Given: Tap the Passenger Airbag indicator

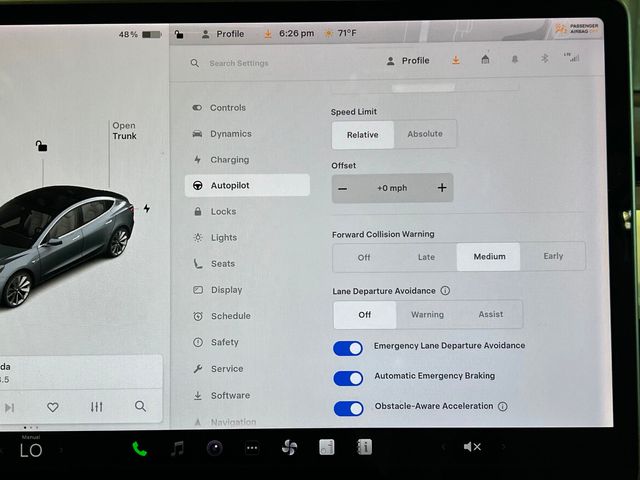Looking at the screenshot, I should (577, 29).
